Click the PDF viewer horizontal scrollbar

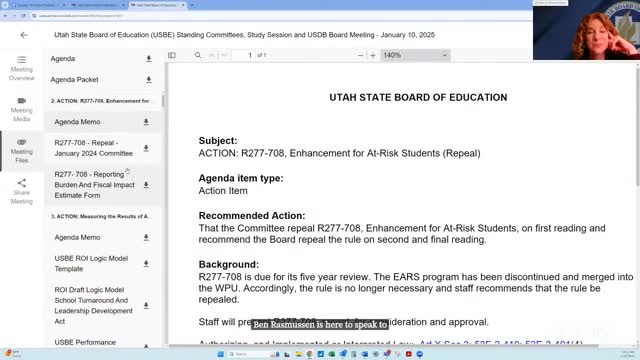click(x=384, y=346)
